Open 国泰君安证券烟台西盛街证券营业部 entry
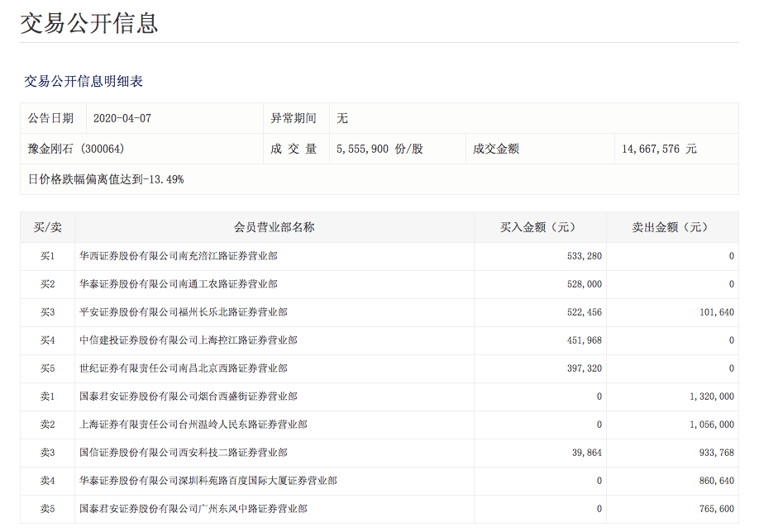Screen dimensions: 759x532 [189, 397]
